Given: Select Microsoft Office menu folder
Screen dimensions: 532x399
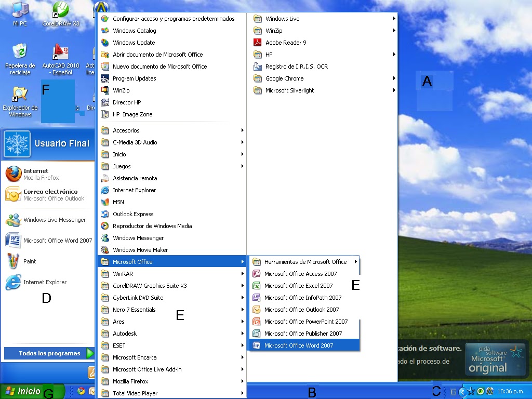Looking at the screenshot, I should 172,262.
